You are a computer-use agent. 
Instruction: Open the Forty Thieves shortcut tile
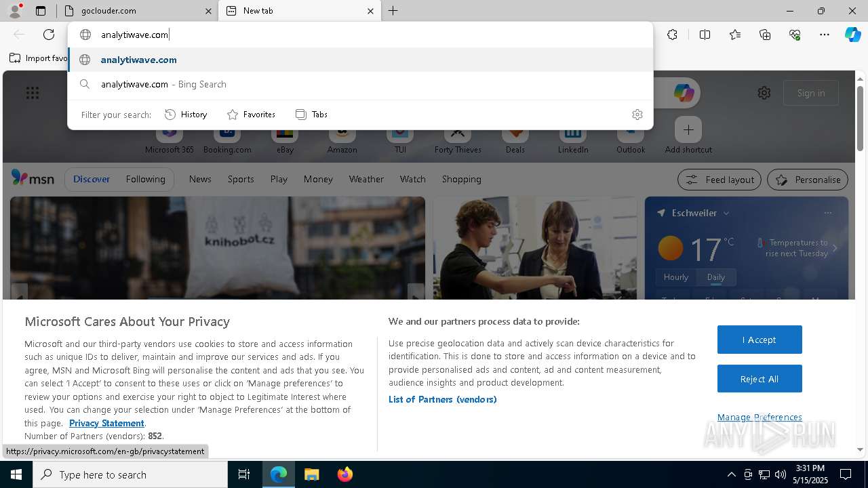click(458, 140)
